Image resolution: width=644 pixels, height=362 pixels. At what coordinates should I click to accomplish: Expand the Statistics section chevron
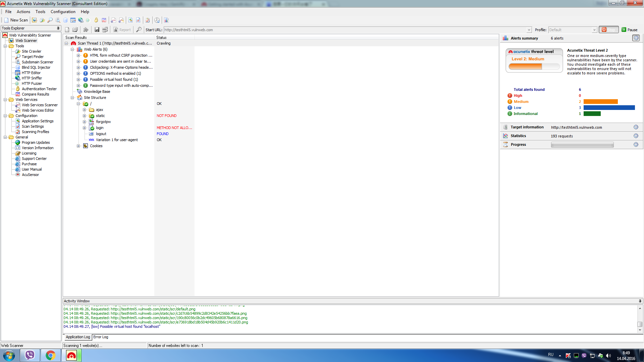coord(636,136)
